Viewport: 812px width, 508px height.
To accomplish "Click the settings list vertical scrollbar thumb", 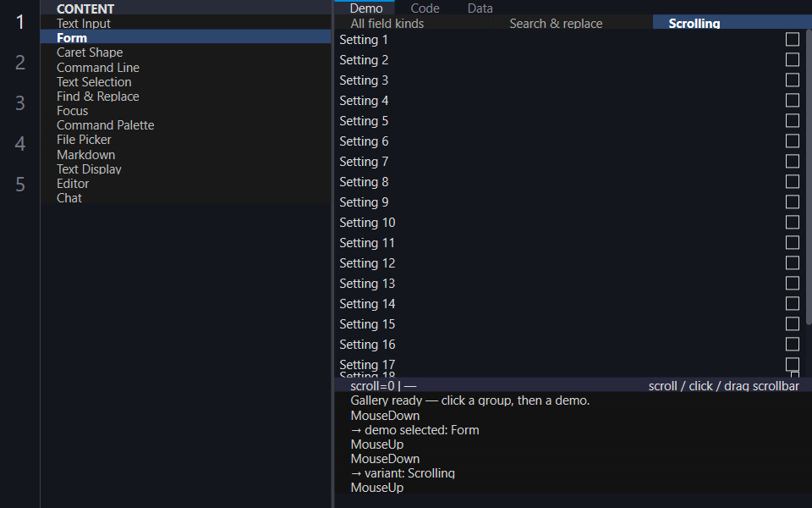I will [809, 177].
